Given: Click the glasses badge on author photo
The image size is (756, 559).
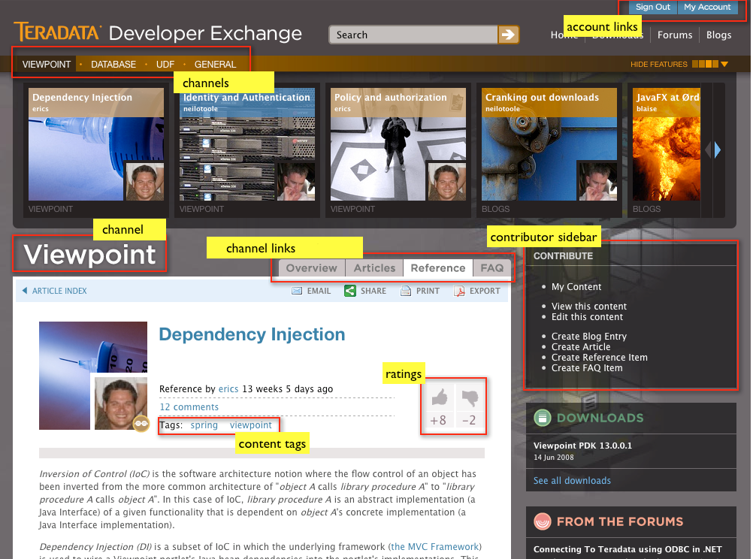Looking at the screenshot, I should tap(141, 424).
